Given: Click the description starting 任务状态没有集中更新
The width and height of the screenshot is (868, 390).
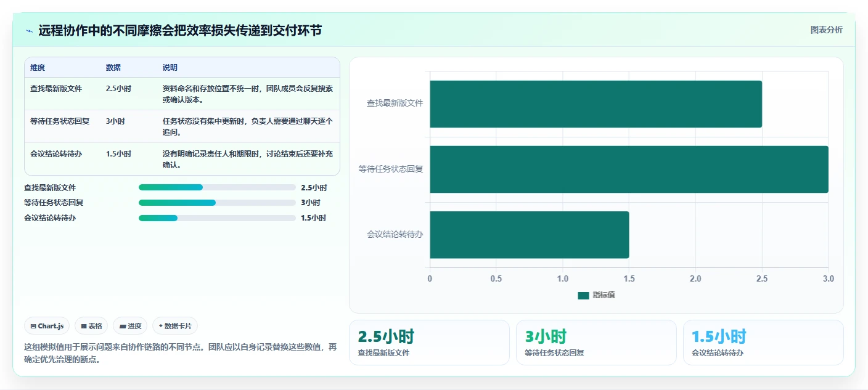Looking at the screenshot, I should (x=248, y=126).
